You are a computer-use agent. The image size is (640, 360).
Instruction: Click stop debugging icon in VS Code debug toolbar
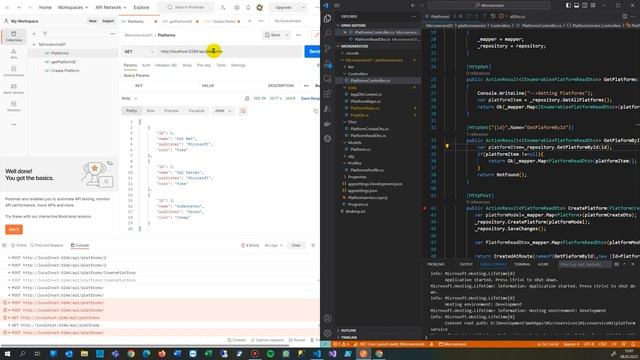(x=501, y=16)
